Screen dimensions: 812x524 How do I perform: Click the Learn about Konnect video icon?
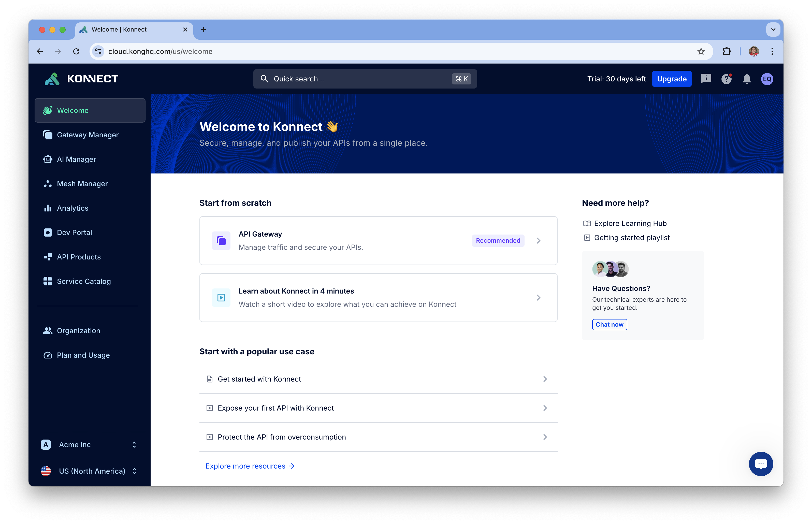tap(221, 297)
